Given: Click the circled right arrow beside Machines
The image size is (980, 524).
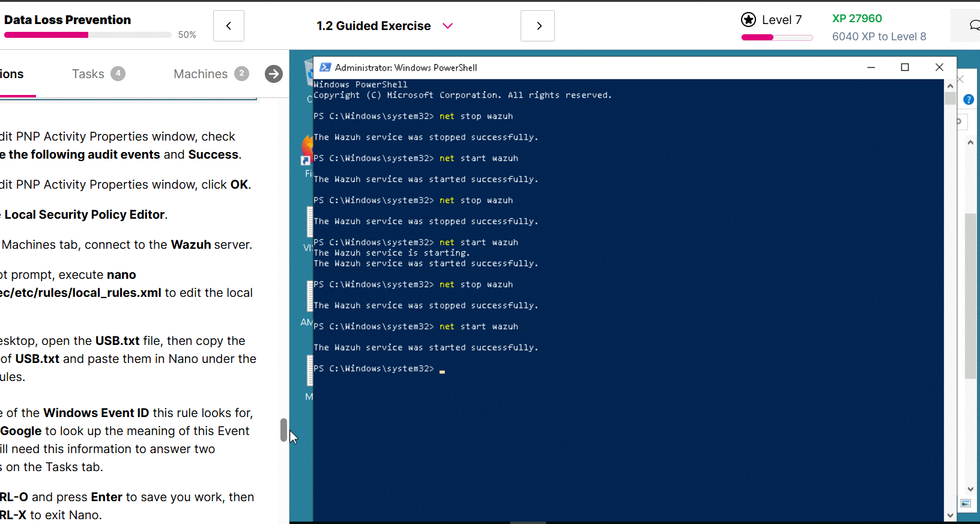Looking at the screenshot, I should pos(274,74).
